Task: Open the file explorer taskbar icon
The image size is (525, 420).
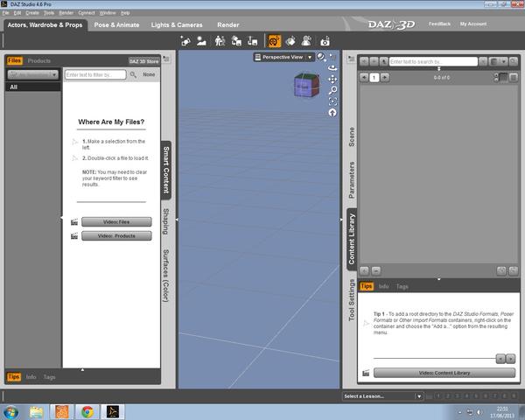Action: tap(36, 411)
